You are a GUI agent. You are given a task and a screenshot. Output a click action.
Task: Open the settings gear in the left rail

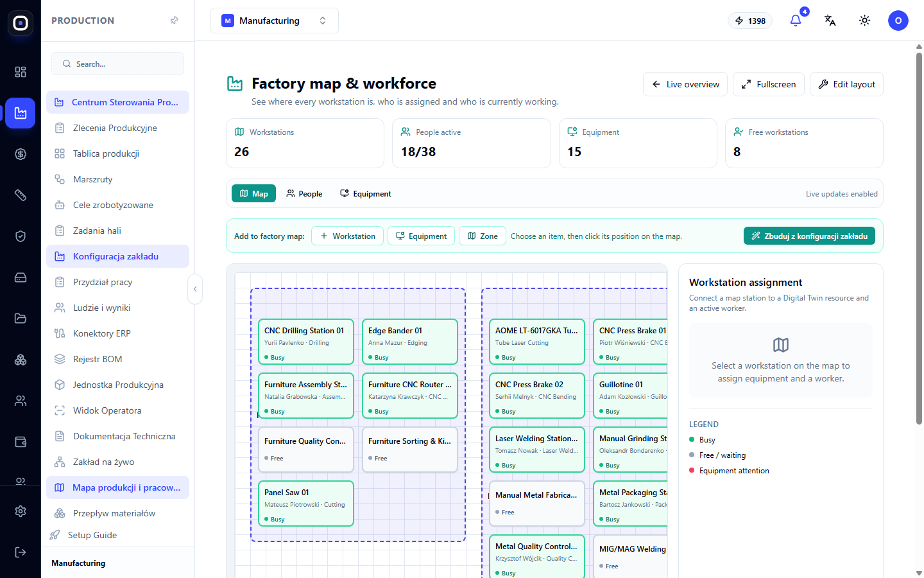tap(21, 511)
